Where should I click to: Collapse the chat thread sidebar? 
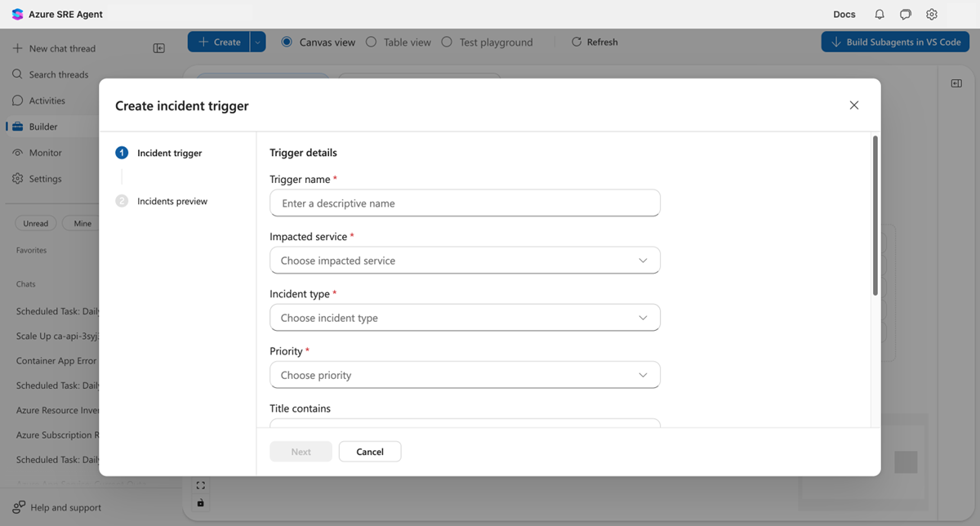tap(159, 47)
